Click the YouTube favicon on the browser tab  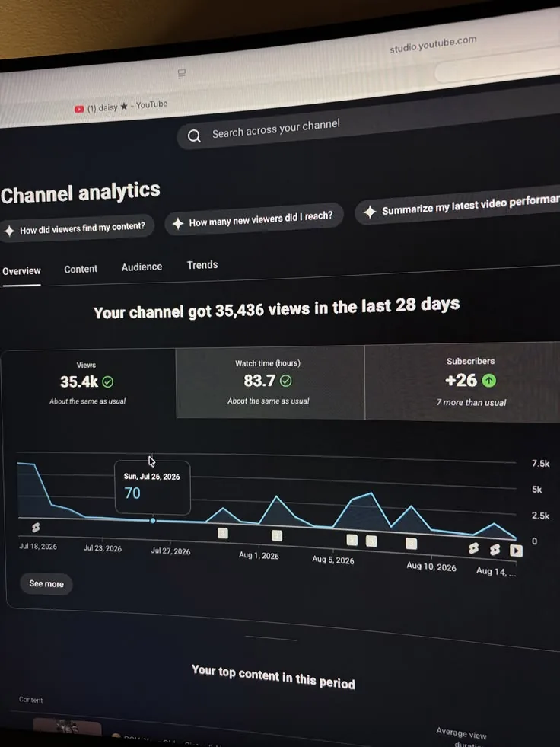click(79, 110)
